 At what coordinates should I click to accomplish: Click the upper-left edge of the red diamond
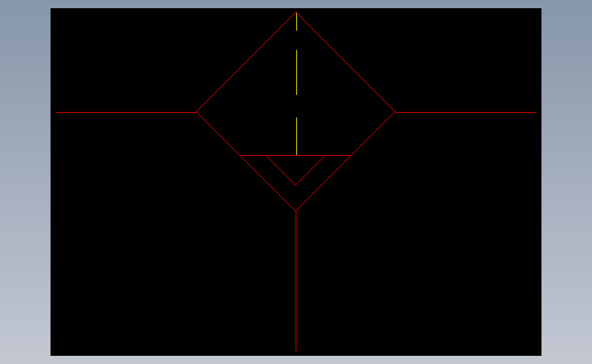[246, 62]
